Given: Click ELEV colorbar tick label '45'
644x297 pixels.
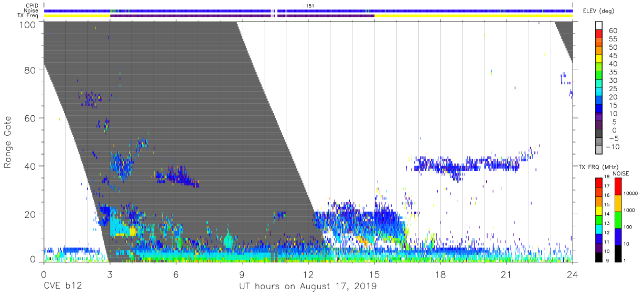Looking at the screenshot, I should pyautogui.click(x=612, y=56).
